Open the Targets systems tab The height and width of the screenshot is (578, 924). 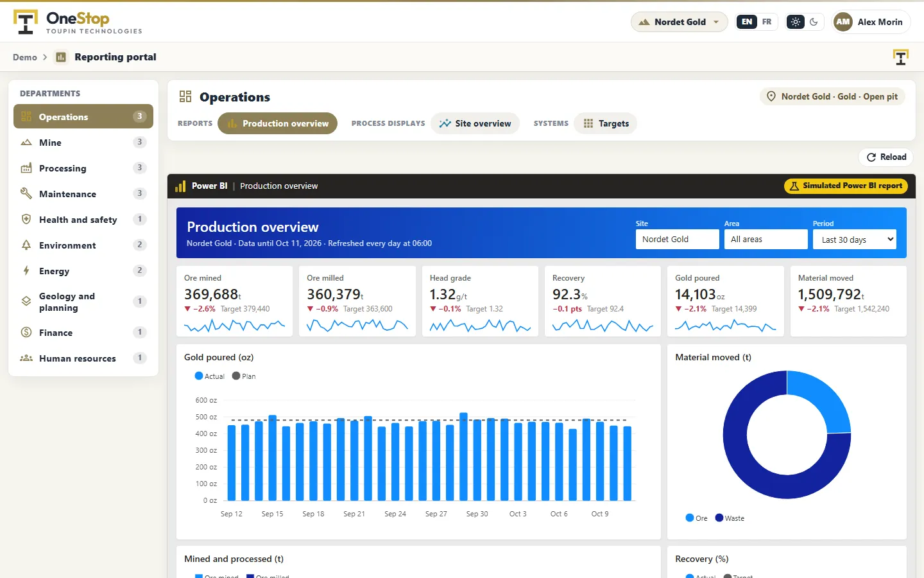606,123
